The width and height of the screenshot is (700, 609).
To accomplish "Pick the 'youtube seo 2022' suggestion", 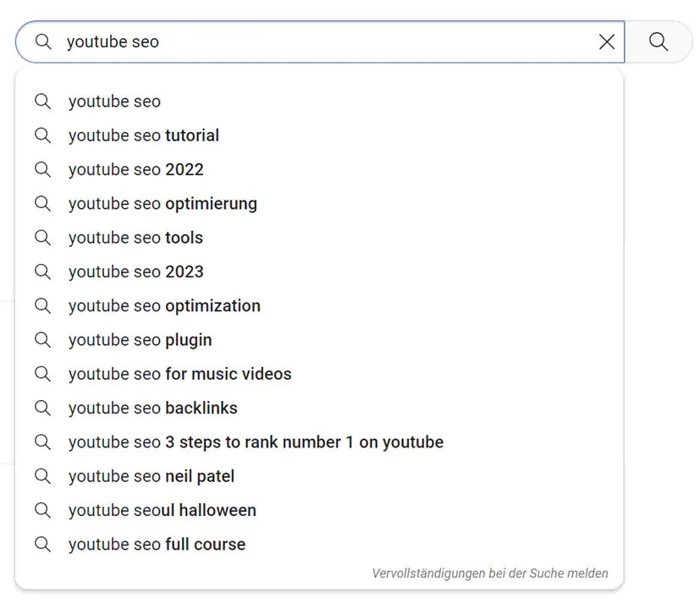I will (x=136, y=169).
